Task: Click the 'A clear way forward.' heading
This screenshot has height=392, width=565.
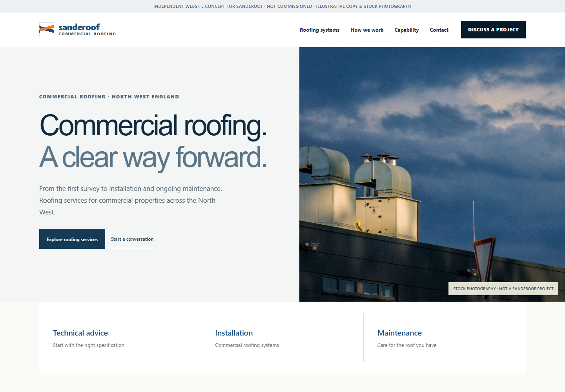Action: pyautogui.click(x=153, y=157)
